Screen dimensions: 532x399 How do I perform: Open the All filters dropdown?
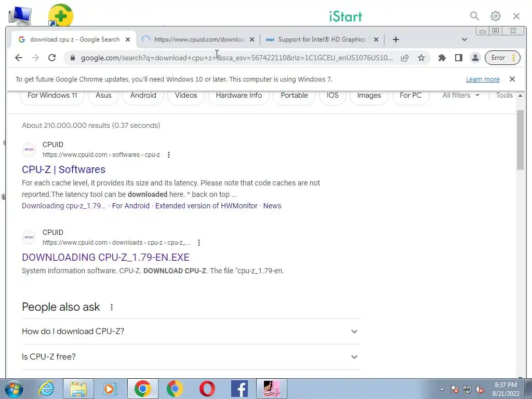coord(461,96)
